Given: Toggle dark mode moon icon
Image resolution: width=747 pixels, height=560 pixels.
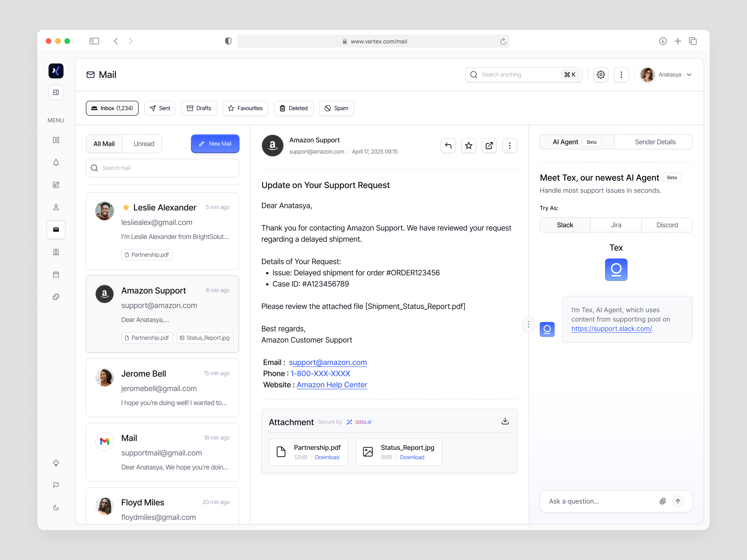Looking at the screenshot, I should [56, 508].
